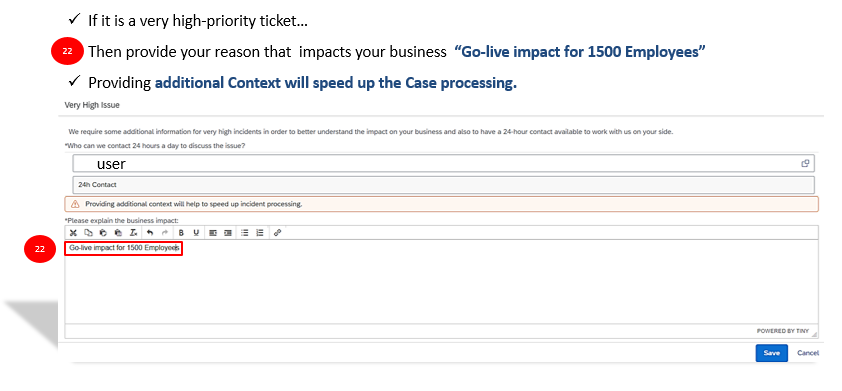Click the Copy icon in editor toolbar
This screenshot has height=391, width=842.
(89, 233)
